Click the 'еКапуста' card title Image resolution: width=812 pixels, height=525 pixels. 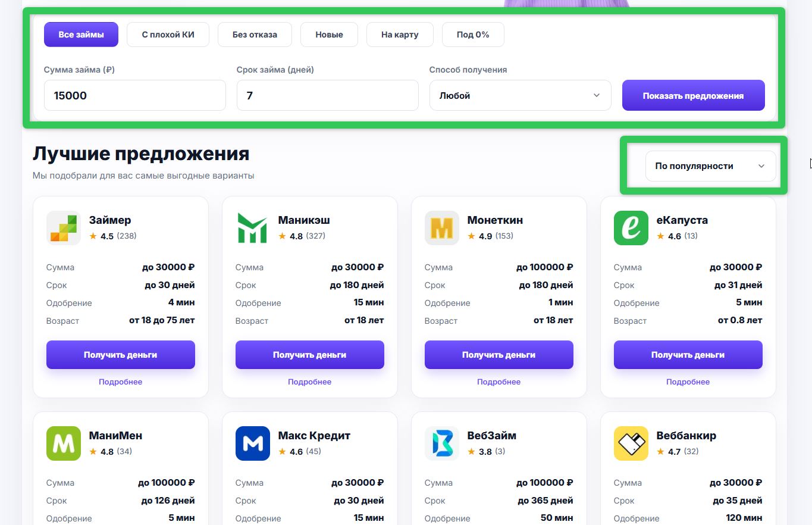682,220
